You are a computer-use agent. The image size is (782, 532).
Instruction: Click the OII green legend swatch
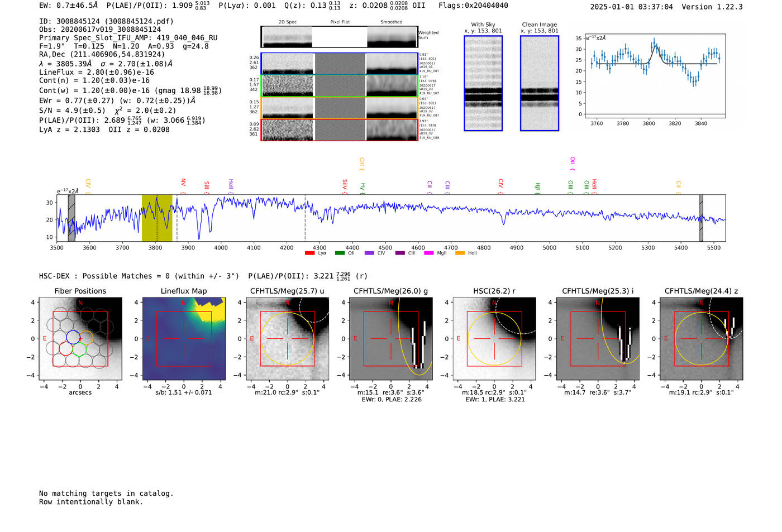pos(340,253)
